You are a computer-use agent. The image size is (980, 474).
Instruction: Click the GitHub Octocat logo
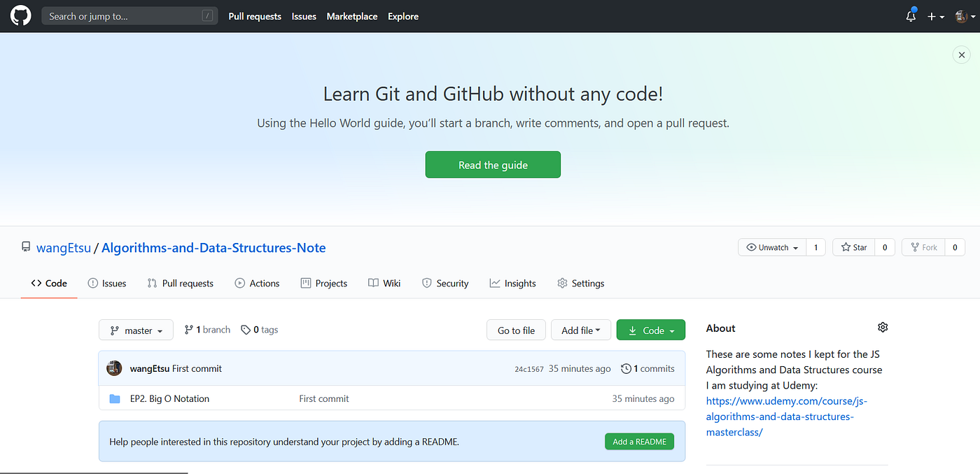[x=21, y=15]
